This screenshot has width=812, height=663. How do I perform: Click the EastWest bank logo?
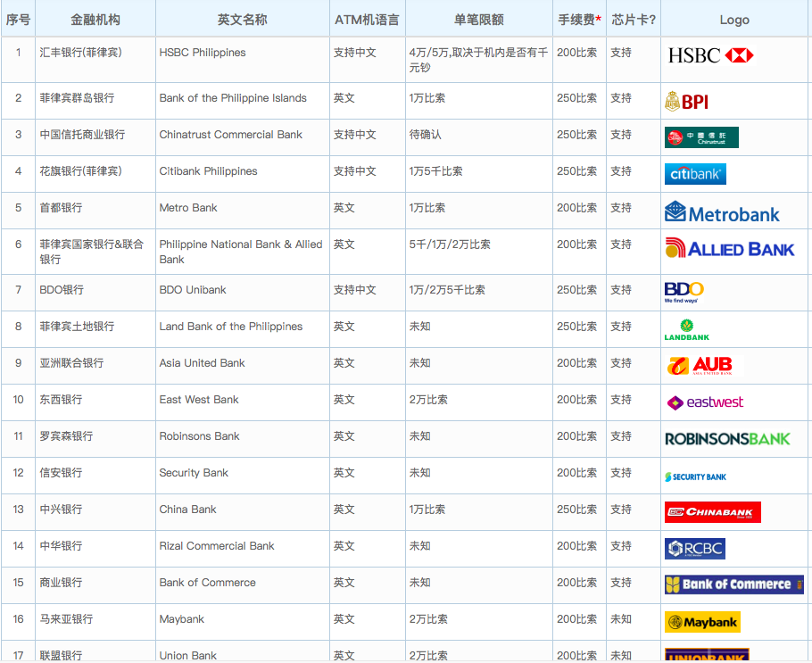(x=705, y=402)
